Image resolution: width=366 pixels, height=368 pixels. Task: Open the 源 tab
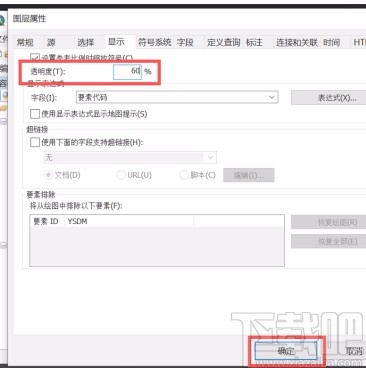pos(51,42)
